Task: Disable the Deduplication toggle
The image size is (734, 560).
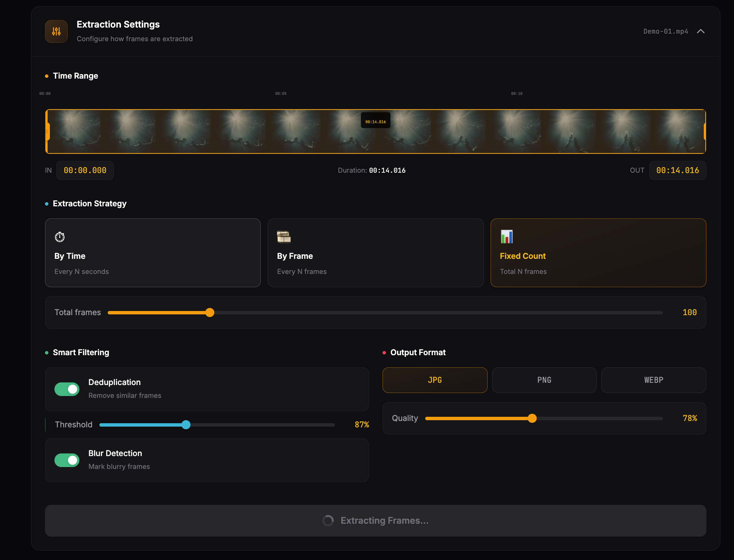Action: (67, 389)
